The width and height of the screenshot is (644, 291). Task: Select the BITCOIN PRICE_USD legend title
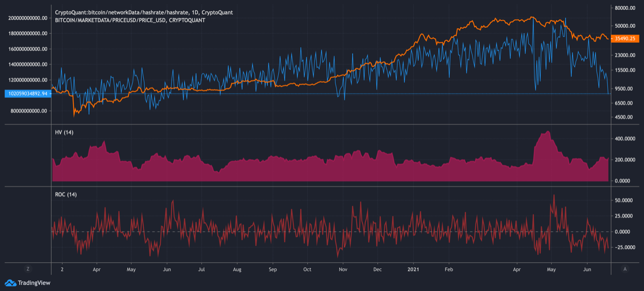click(x=130, y=20)
